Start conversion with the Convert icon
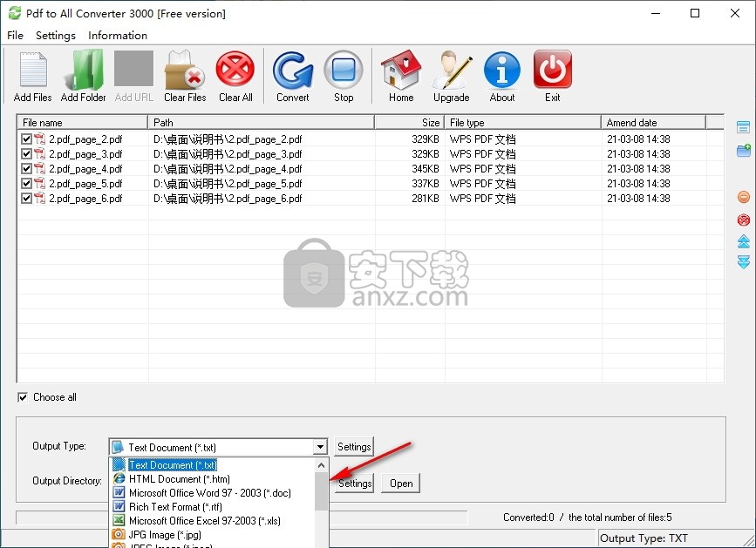The height and width of the screenshot is (548, 756). 293,71
